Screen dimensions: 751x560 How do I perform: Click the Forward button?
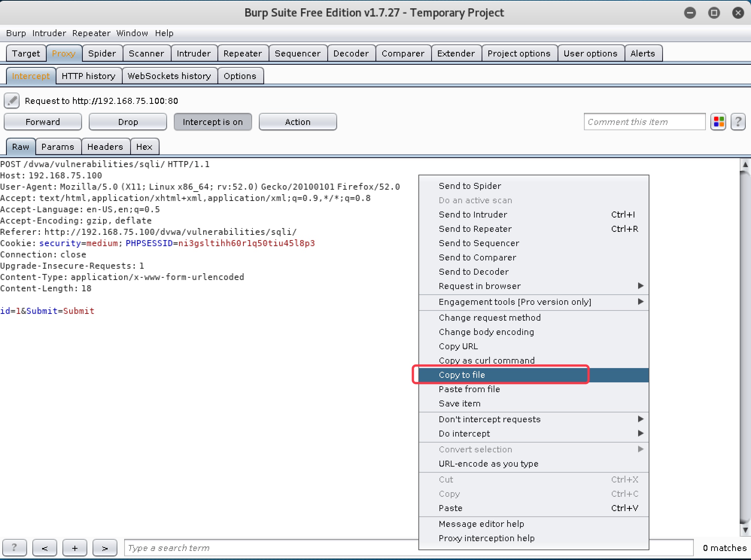43,122
